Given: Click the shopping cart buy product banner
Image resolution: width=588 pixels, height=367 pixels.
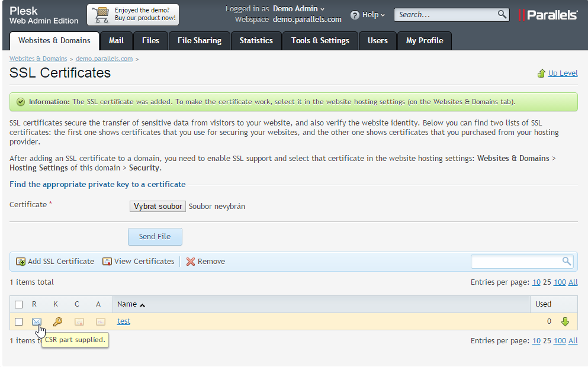Looking at the screenshot, I should 133,15.
